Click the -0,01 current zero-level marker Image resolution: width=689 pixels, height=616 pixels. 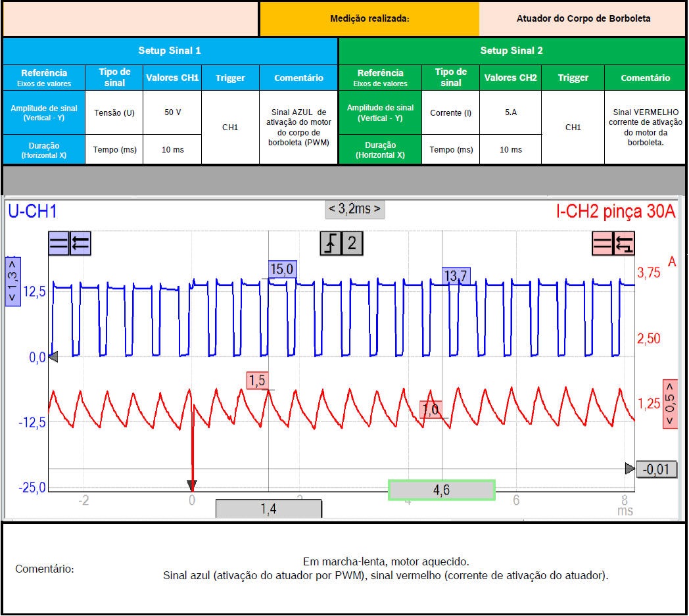coord(657,469)
